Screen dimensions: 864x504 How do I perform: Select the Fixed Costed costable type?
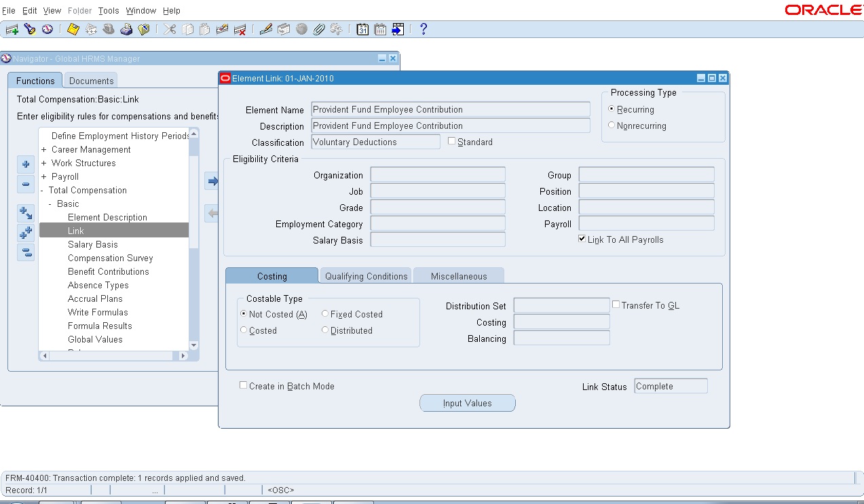[324, 313]
